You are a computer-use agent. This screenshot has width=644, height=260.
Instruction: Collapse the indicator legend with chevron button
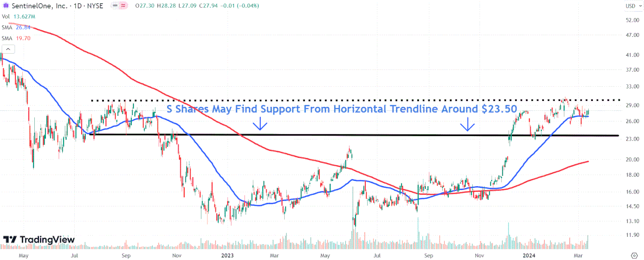(7, 48)
